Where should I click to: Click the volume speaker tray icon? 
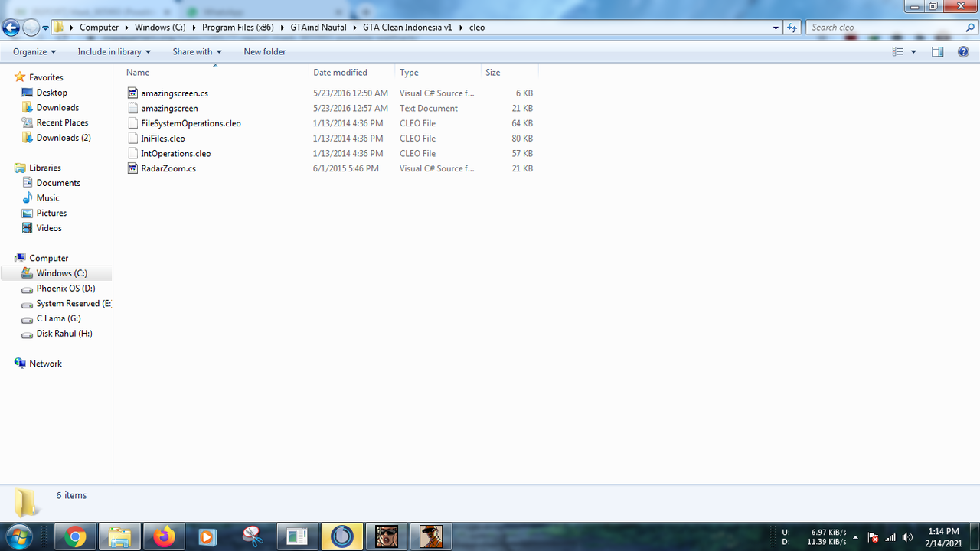[x=908, y=537]
